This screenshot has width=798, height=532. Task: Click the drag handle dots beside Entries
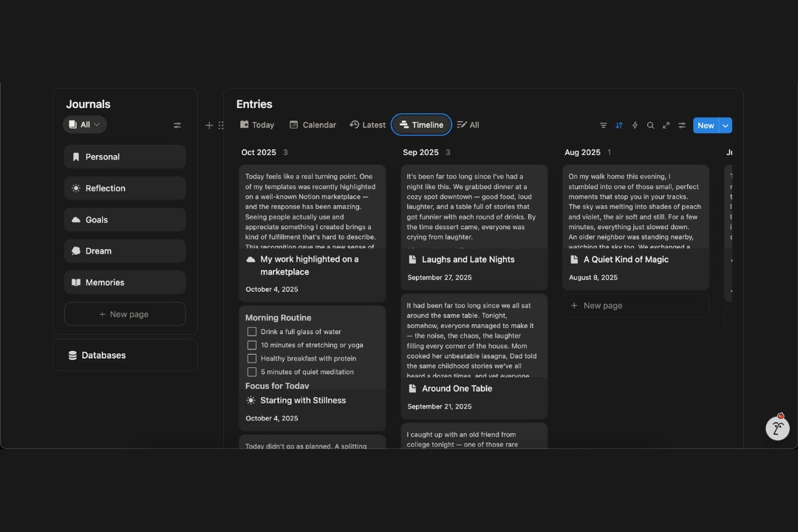click(x=221, y=126)
